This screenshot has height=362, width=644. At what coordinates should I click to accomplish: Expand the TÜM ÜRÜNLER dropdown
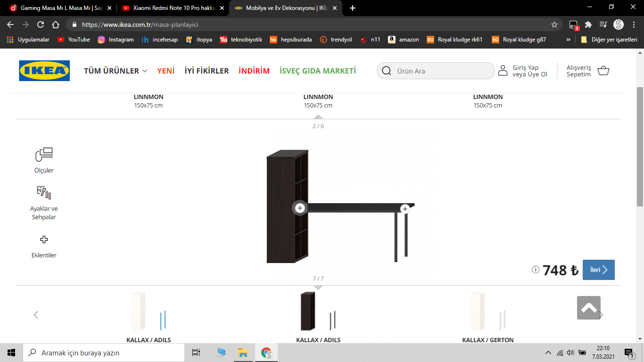pyautogui.click(x=116, y=71)
